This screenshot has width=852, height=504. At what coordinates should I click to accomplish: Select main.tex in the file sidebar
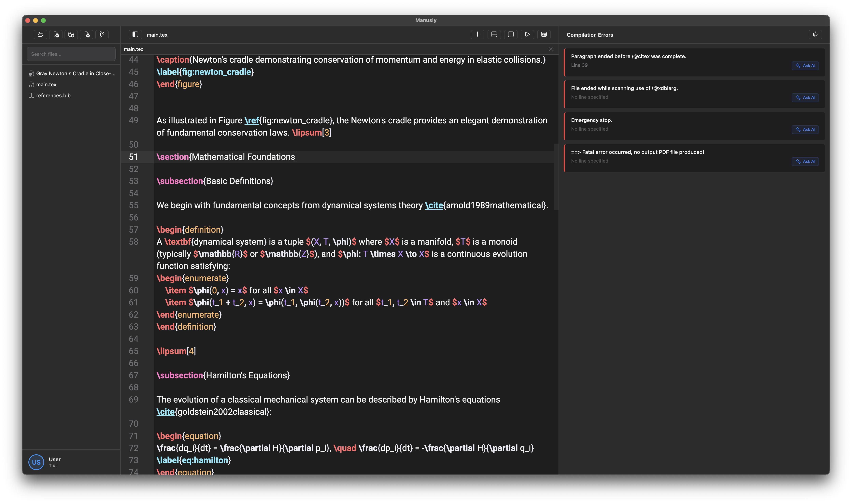click(46, 85)
